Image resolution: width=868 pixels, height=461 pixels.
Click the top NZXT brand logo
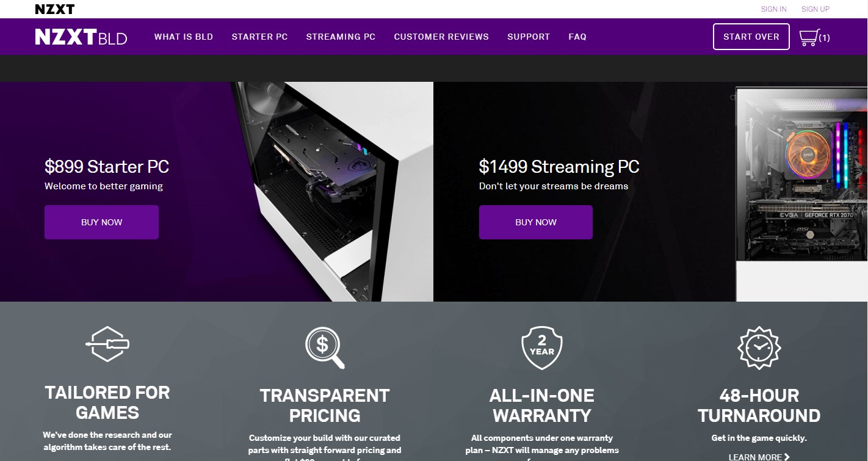click(54, 9)
